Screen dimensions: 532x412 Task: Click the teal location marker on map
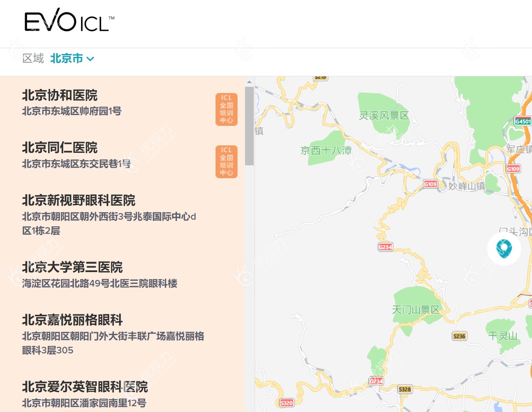(504, 248)
